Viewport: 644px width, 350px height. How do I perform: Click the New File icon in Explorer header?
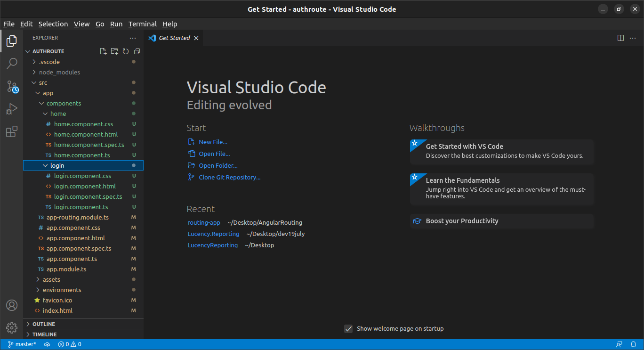(x=103, y=51)
